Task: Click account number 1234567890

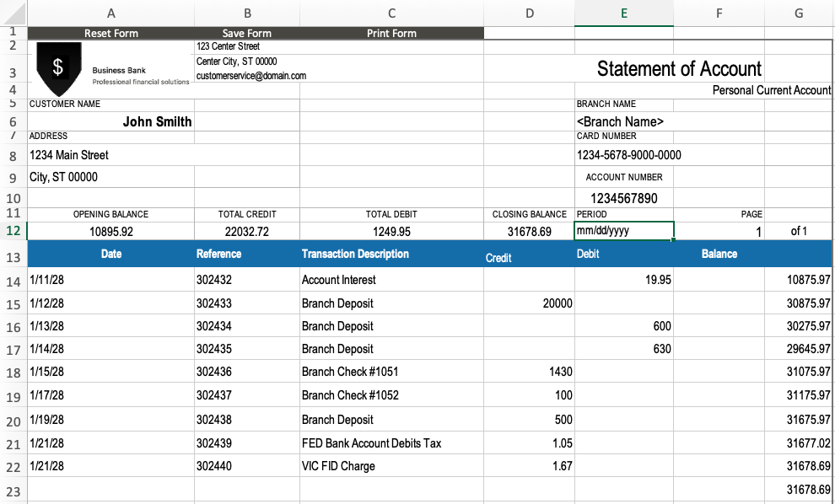Action: pos(624,198)
